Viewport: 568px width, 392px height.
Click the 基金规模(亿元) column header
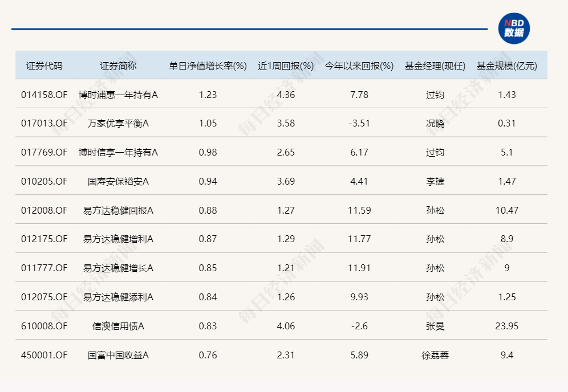507,66
